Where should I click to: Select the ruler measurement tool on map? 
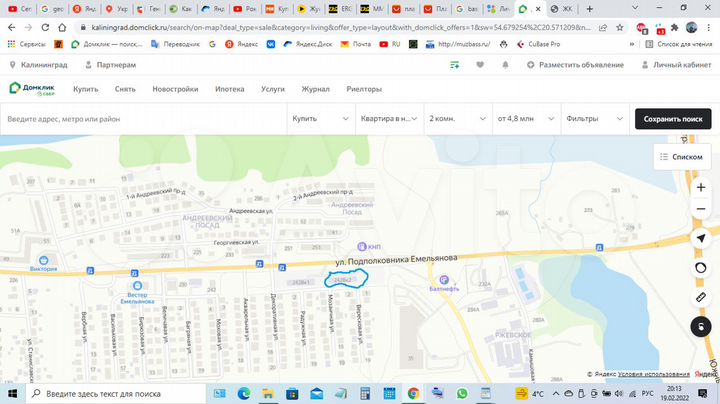(x=701, y=297)
